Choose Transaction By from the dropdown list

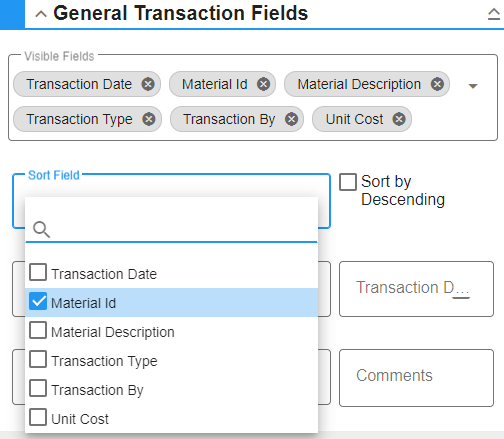[172, 389]
